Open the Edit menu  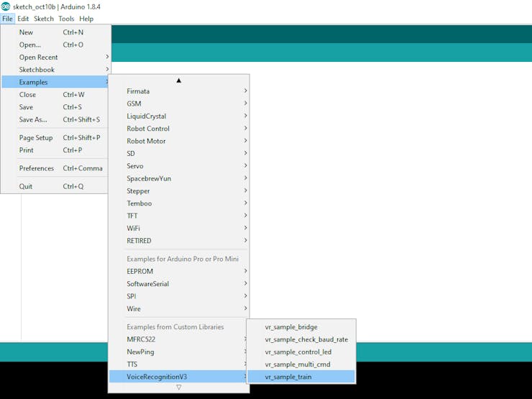click(23, 19)
